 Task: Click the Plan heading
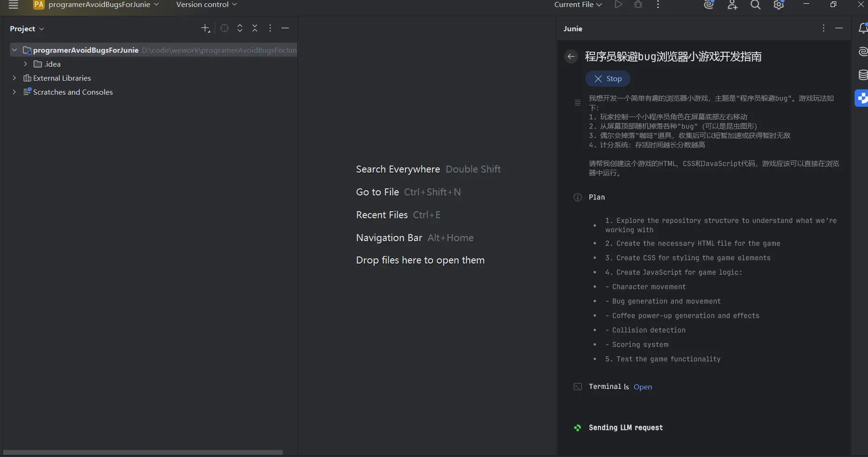(597, 197)
